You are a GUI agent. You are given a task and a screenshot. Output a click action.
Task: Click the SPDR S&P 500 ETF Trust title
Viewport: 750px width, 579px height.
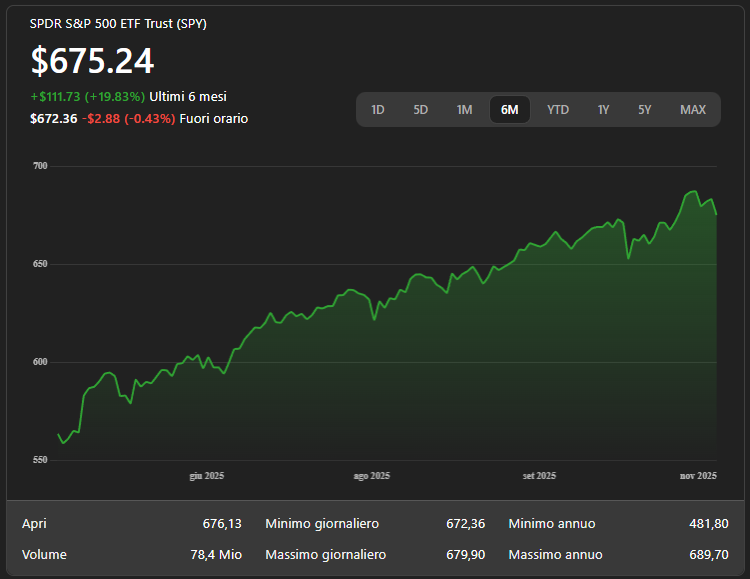tap(118, 24)
